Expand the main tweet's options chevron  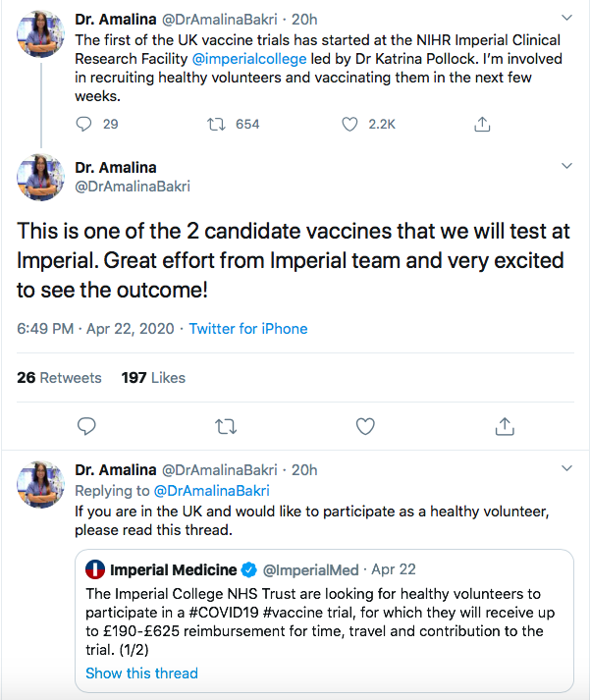click(x=566, y=168)
